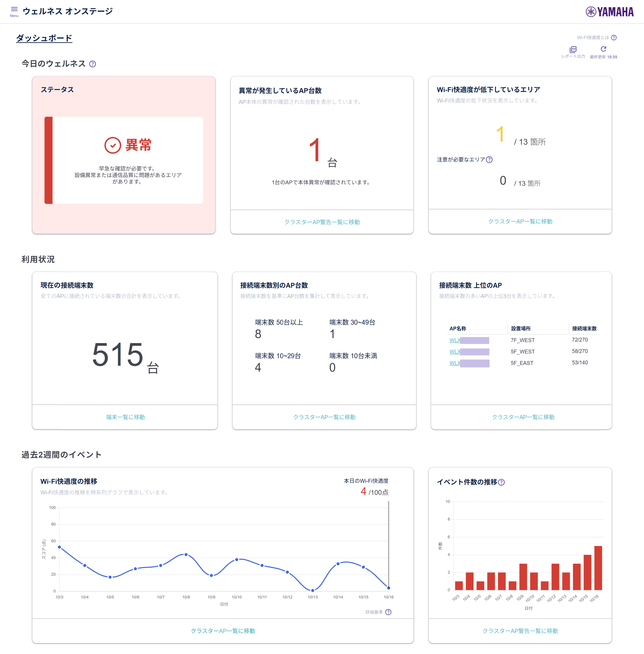Open クラスターAP一覧に移動 under Wi-Fi快適度の推移 chart
The image size is (644, 654).
(223, 631)
